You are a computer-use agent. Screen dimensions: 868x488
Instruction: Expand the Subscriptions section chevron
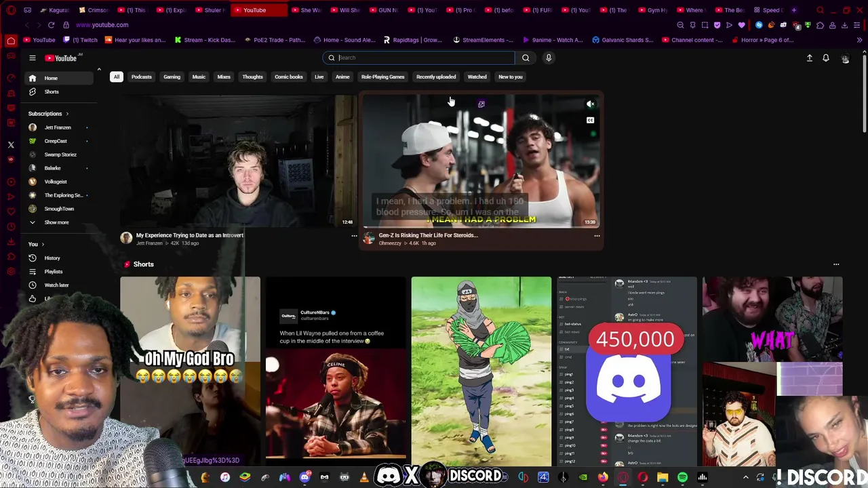click(67, 114)
